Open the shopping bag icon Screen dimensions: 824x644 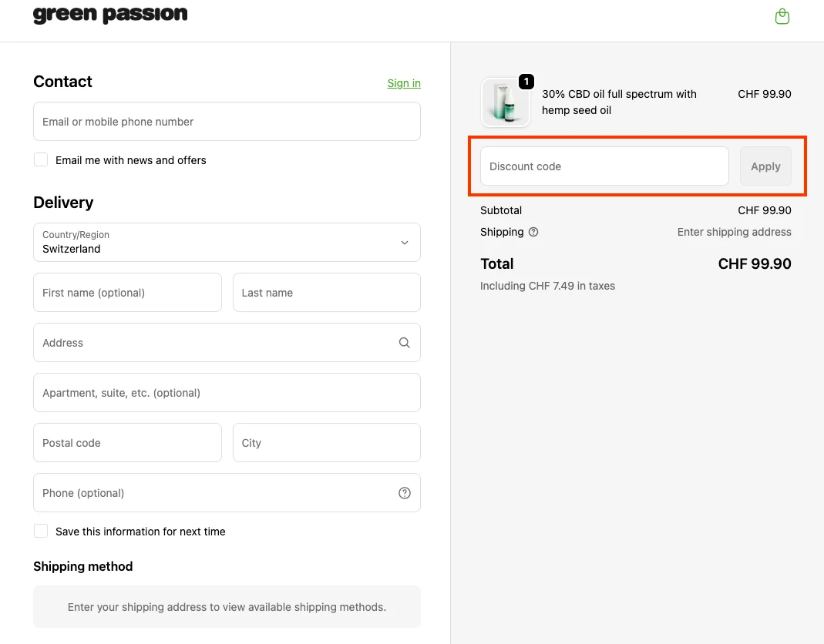pos(782,15)
